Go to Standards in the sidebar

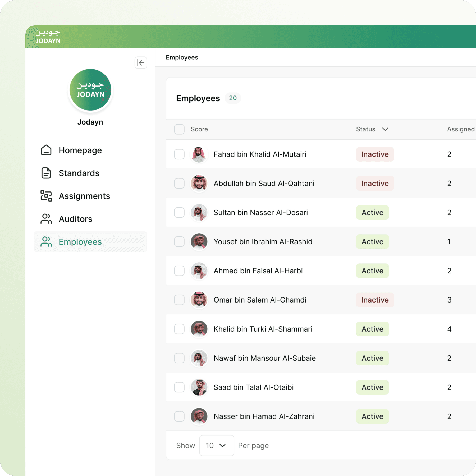coord(79,173)
